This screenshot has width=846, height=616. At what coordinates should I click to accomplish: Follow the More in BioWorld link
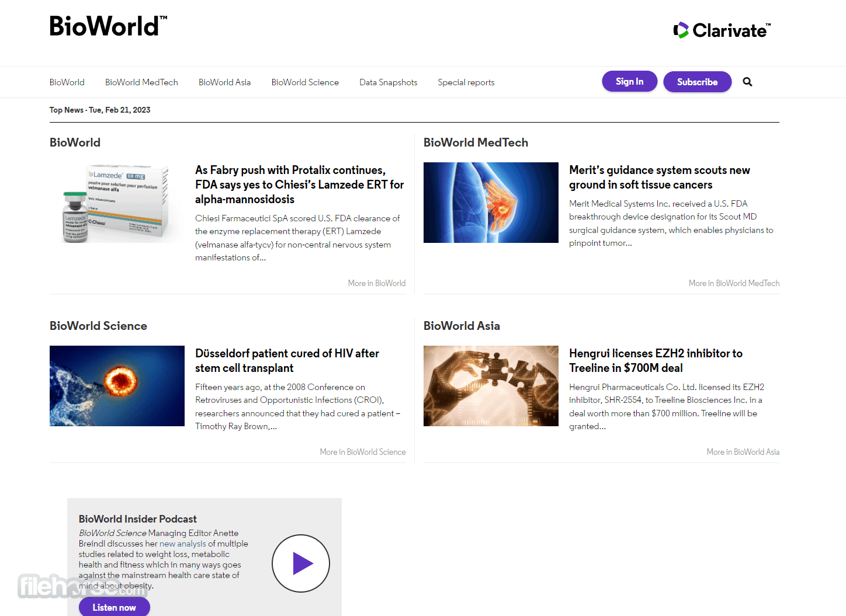(x=377, y=283)
